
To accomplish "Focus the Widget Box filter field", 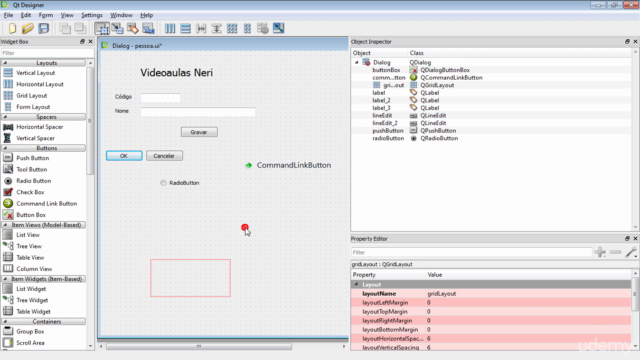I will pos(47,53).
